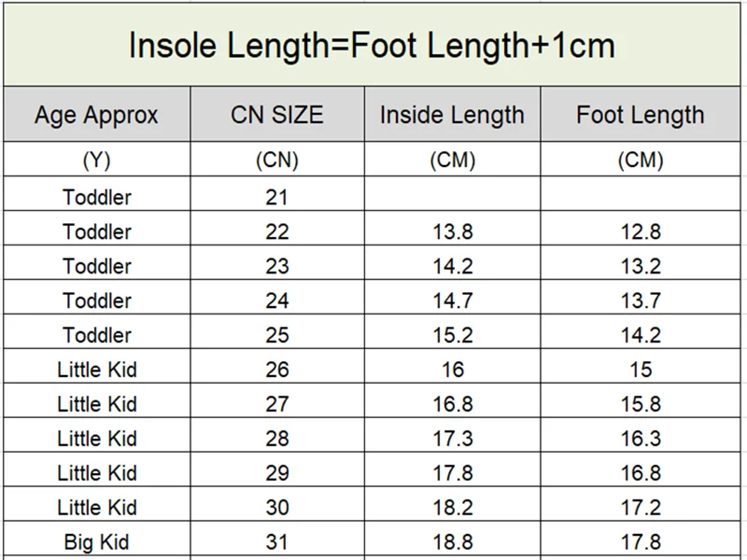
Task: Click the CN size 23 cell
Action: [277, 266]
